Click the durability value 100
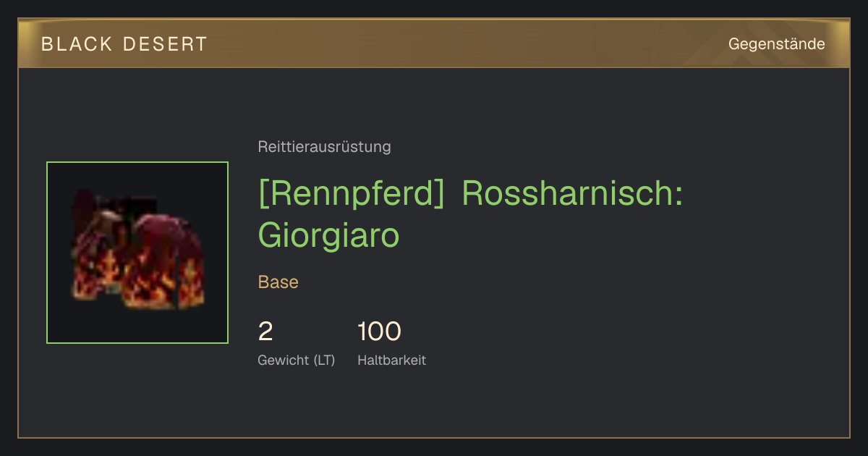 pyautogui.click(x=379, y=332)
